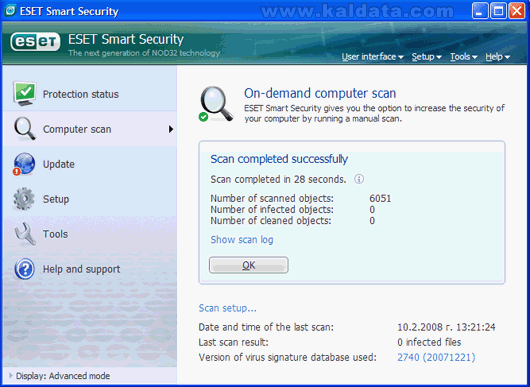The image size is (530, 387).
Task: Open Help and support section label
Action: point(81,269)
